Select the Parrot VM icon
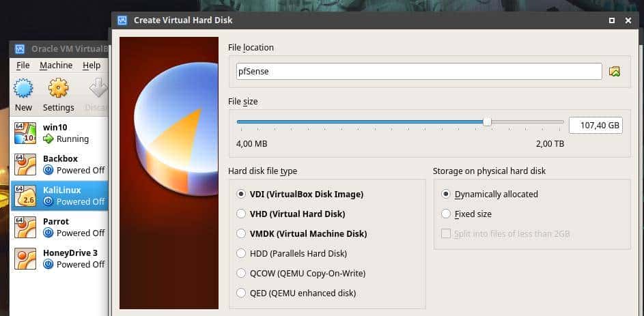This screenshot has width=644, height=316. pyautogui.click(x=25, y=227)
